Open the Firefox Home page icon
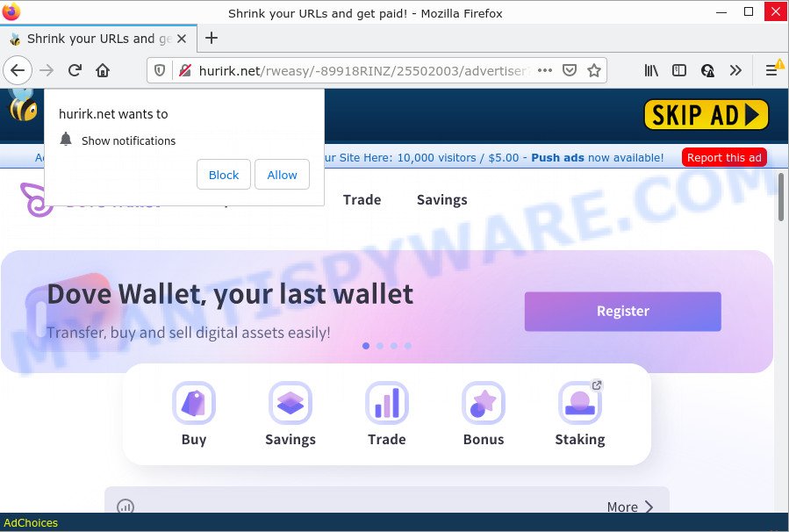The image size is (789, 532). point(103,70)
